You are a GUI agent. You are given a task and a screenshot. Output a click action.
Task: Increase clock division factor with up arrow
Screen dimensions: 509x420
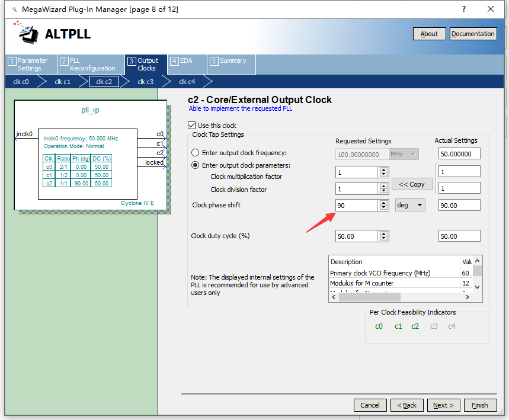pyautogui.click(x=384, y=186)
